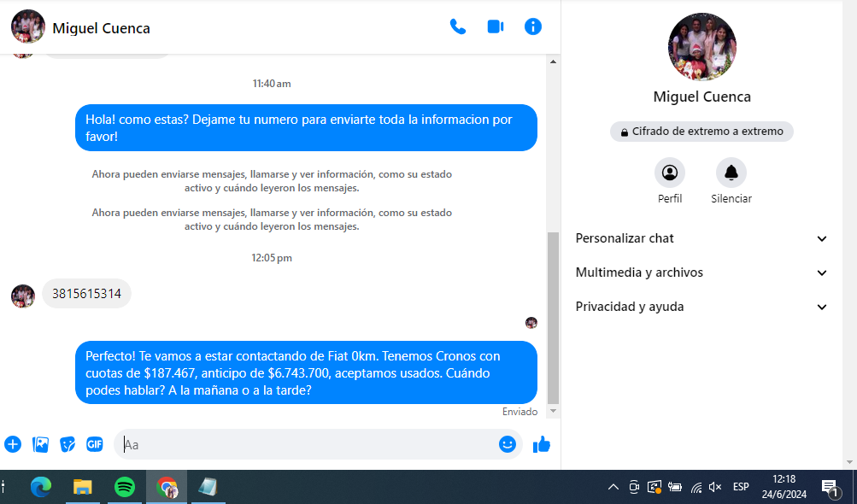This screenshot has height=504, width=857.
Task: Expand Privacidad y ayuda section
Action: click(701, 307)
